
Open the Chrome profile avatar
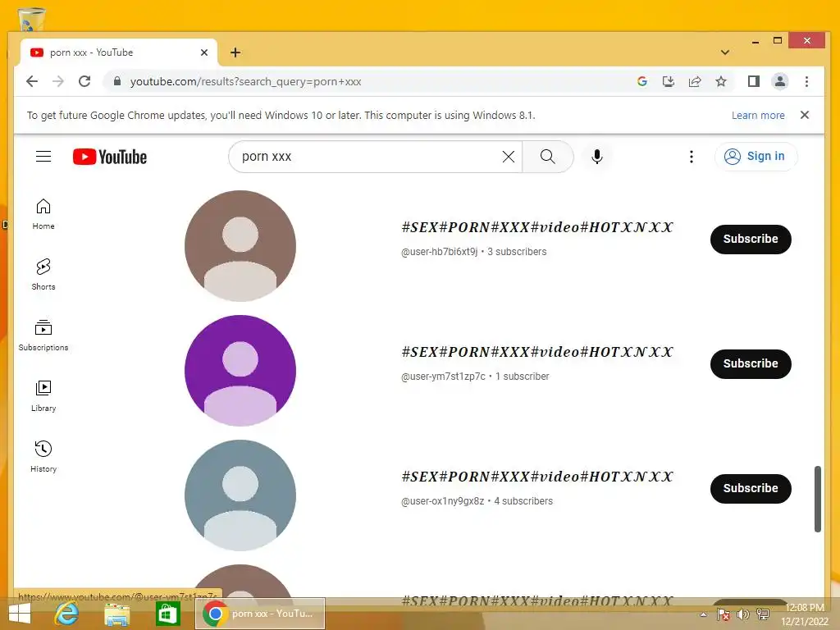pyautogui.click(x=780, y=81)
